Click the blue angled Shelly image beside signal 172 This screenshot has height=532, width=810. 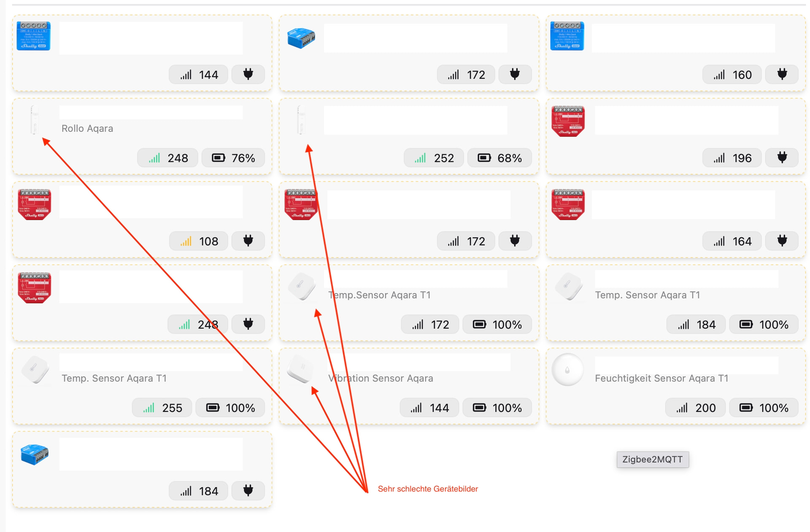coord(301,38)
